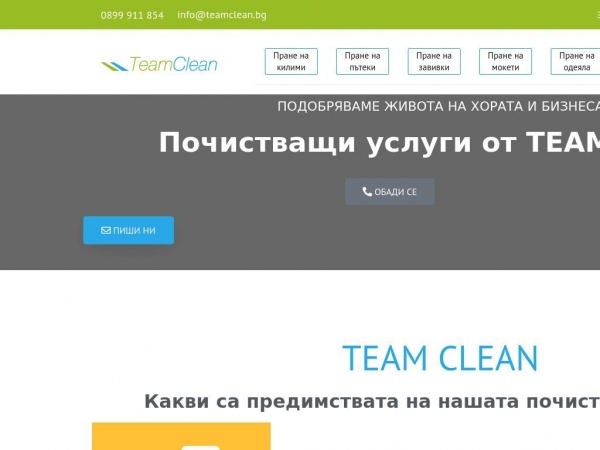This screenshot has width=600, height=450.
Task: Open the Пране на килими menu item
Action: pos(291,61)
